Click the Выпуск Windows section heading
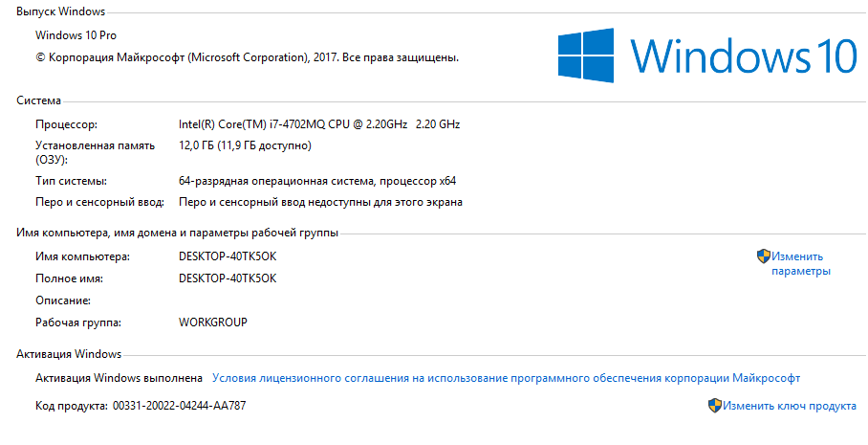Viewport: 868px width, 445px height. (61, 11)
